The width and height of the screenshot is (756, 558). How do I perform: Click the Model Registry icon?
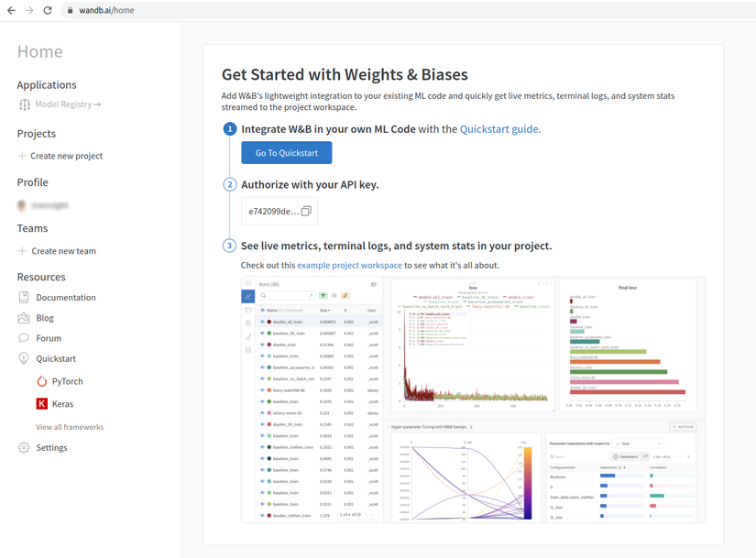25,104
